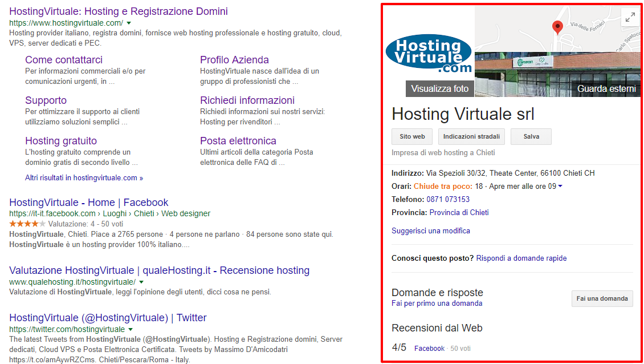
Task: Open the Facebook reviews link
Action: 429,349
